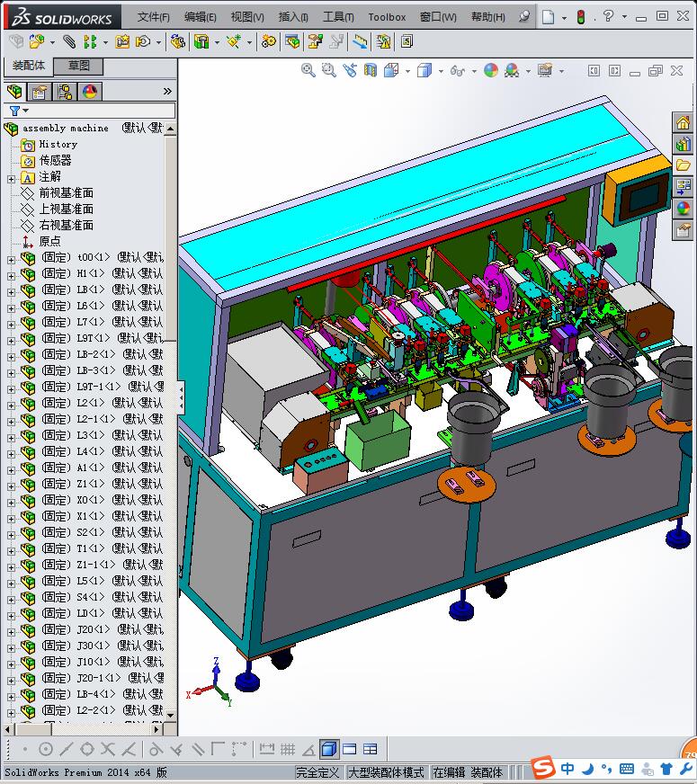Click the Zoom to Fit magnifier icon
Viewport: 697px width, 784px height.
(x=308, y=70)
